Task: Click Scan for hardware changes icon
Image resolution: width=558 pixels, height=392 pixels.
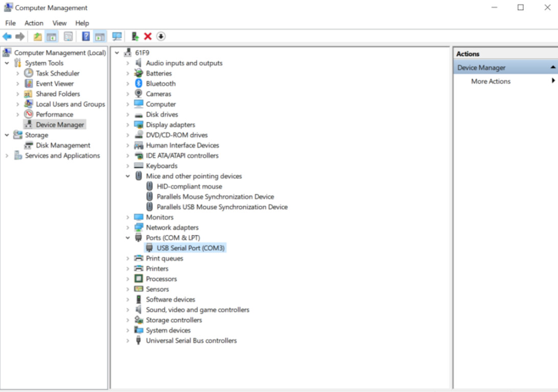Action: point(117,36)
